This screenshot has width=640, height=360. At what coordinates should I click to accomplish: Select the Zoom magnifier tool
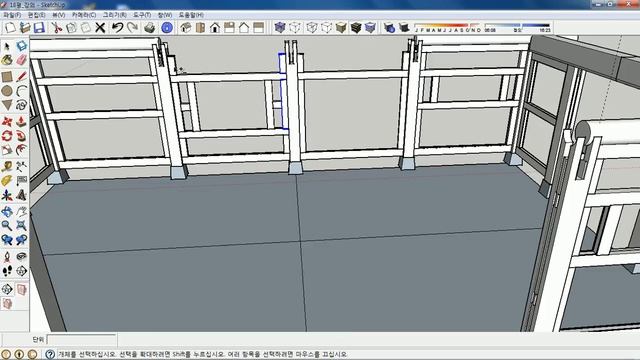7,225
